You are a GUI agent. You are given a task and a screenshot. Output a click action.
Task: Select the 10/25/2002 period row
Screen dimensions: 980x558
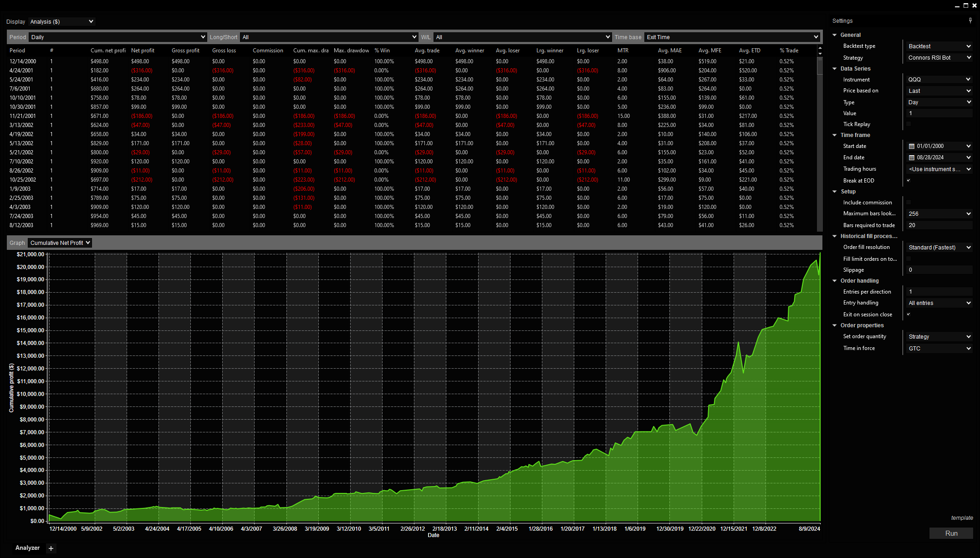(412, 180)
